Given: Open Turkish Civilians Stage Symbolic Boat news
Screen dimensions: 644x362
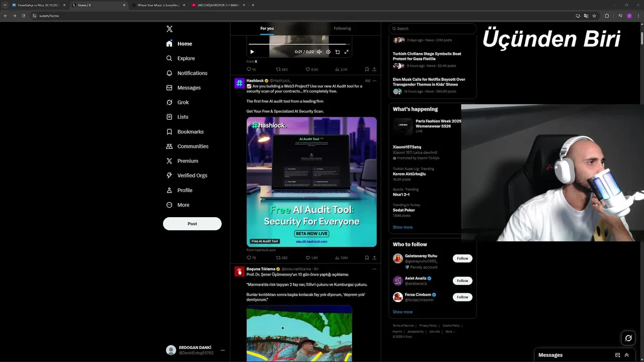Looking at the screenshot, I should tap(427, 56).
